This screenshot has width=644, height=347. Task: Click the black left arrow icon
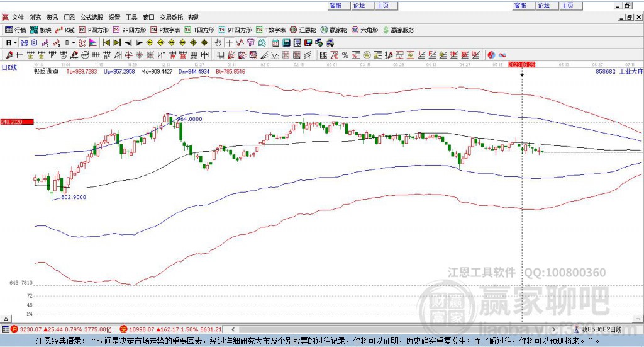coord(128,43)
